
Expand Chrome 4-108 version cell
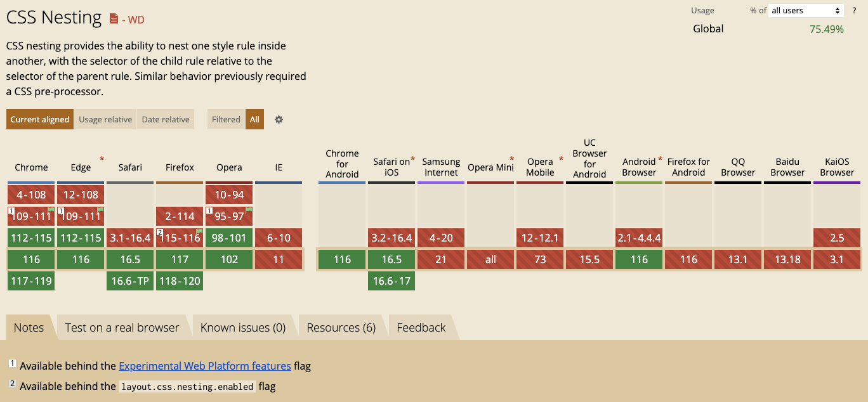(31, 195)
